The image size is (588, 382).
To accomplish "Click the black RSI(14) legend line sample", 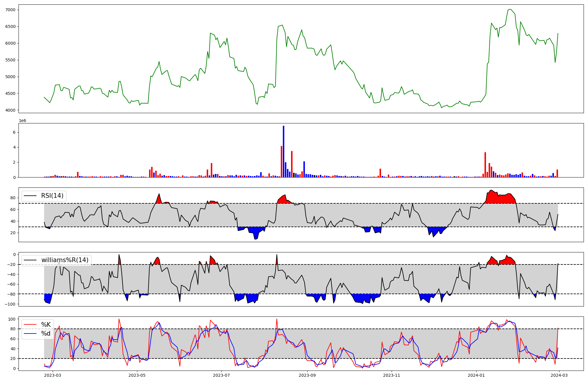I will point(30,196).
